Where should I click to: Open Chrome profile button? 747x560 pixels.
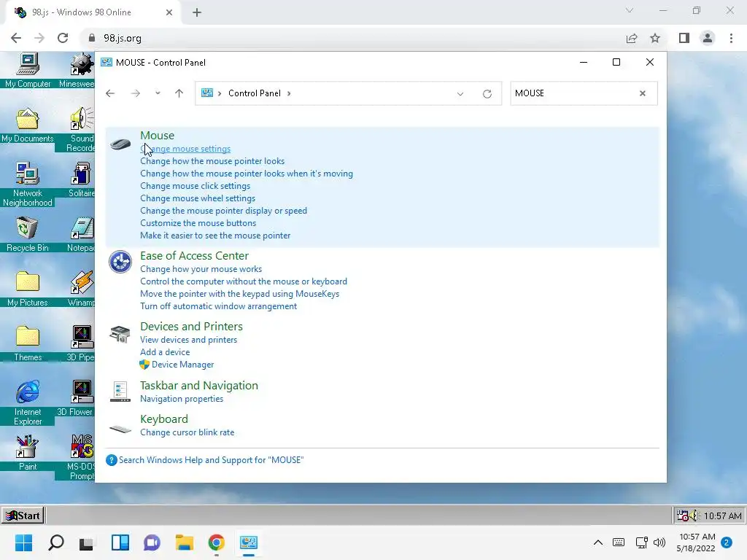tap(708, 38)
